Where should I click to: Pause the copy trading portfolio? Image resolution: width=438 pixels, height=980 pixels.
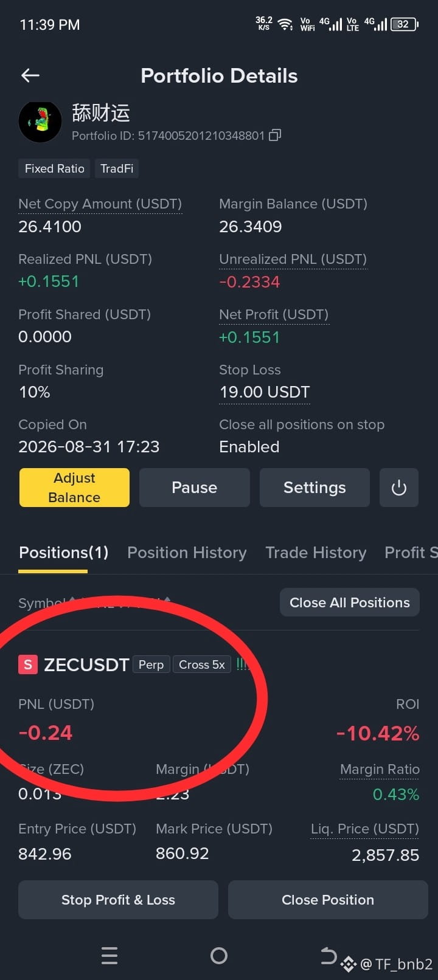click(x=195, y=488)
